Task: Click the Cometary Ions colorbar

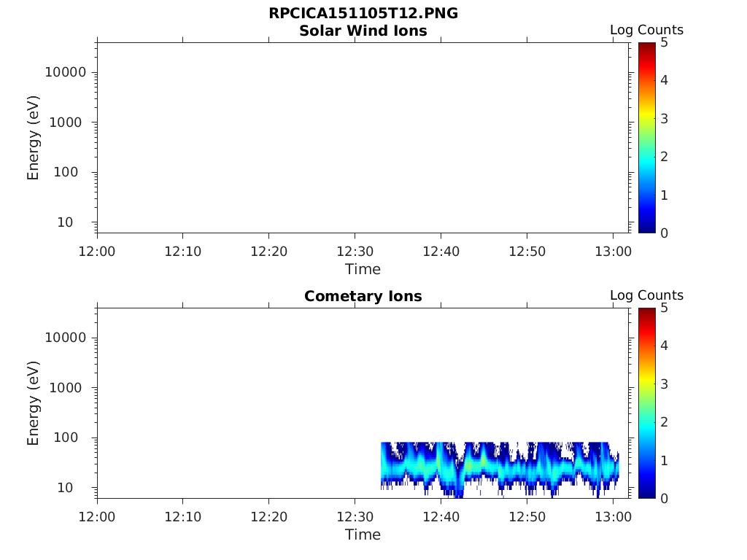Action: click(646, 402)
